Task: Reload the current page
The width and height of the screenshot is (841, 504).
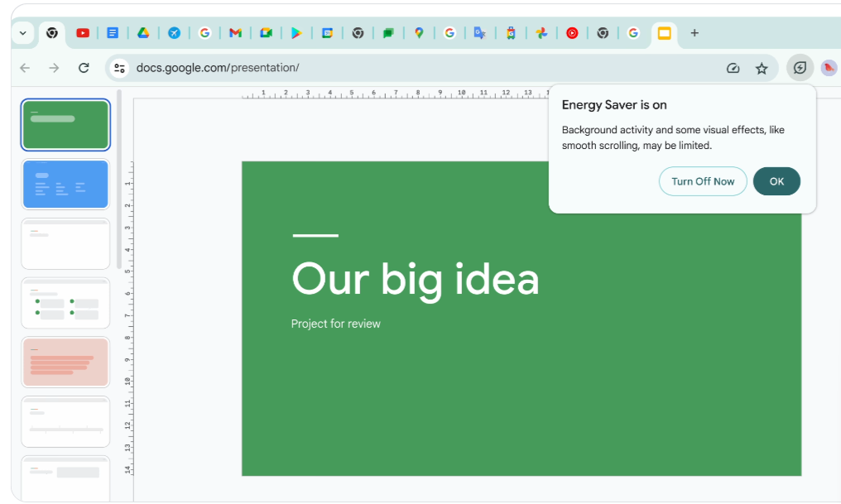Action: coord(84,68)
